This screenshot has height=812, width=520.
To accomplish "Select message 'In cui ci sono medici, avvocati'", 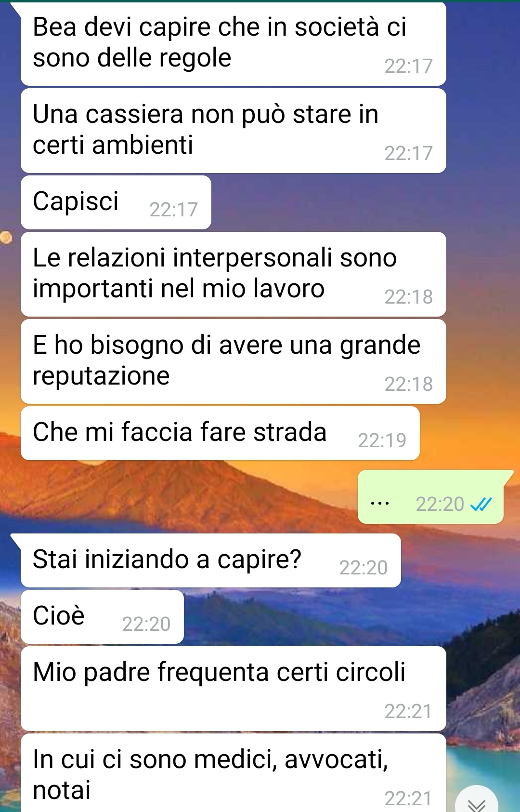I will (233, 773).
